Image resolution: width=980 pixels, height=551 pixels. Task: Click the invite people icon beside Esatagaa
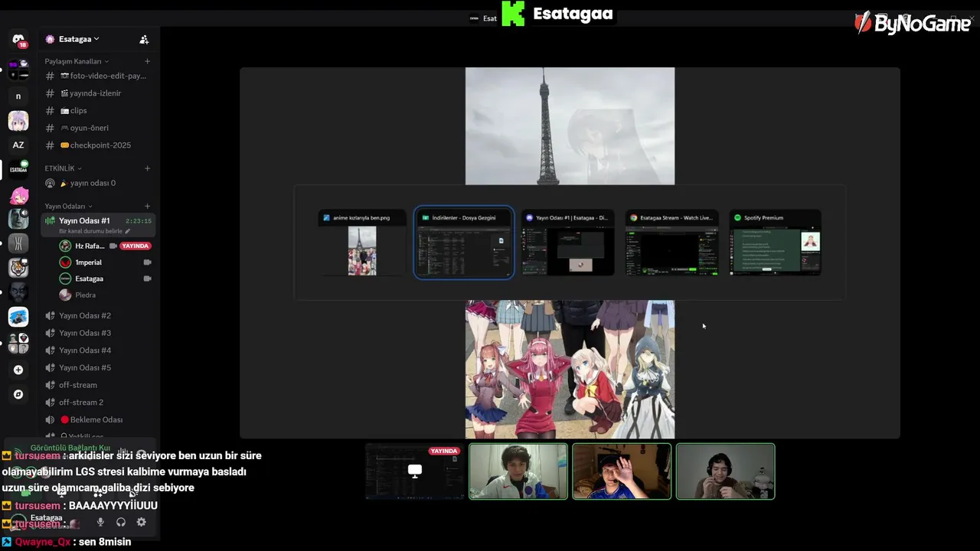[144, 39]
